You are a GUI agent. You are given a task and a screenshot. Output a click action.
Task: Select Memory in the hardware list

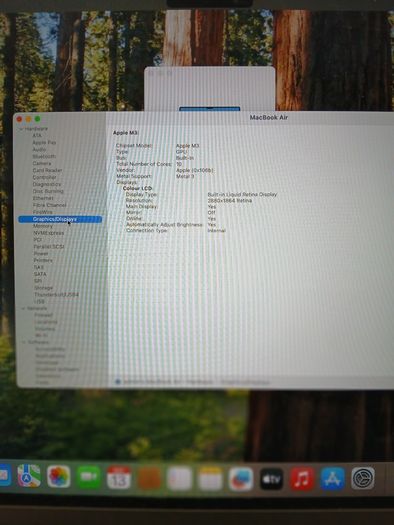point(43,226)
